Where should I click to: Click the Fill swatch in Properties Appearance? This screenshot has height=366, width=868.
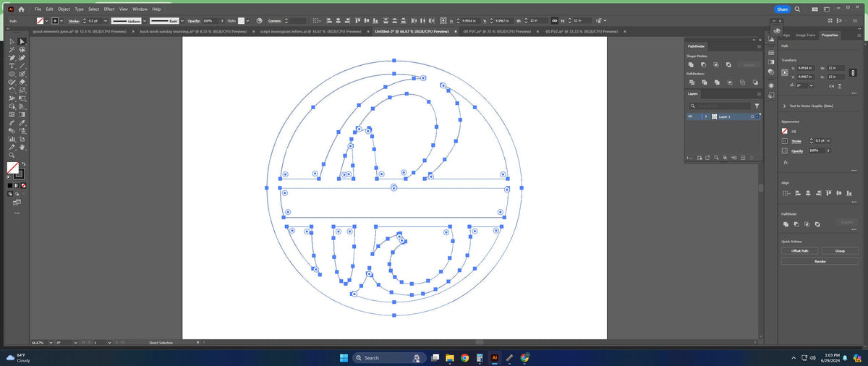click(785, 131)
